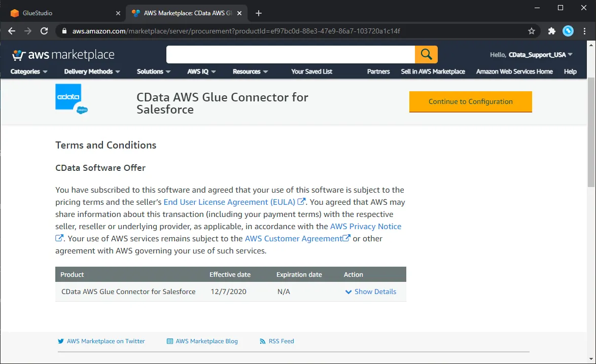Click the external link icon beside AWS Customer Agreement

tap(345, 238)
